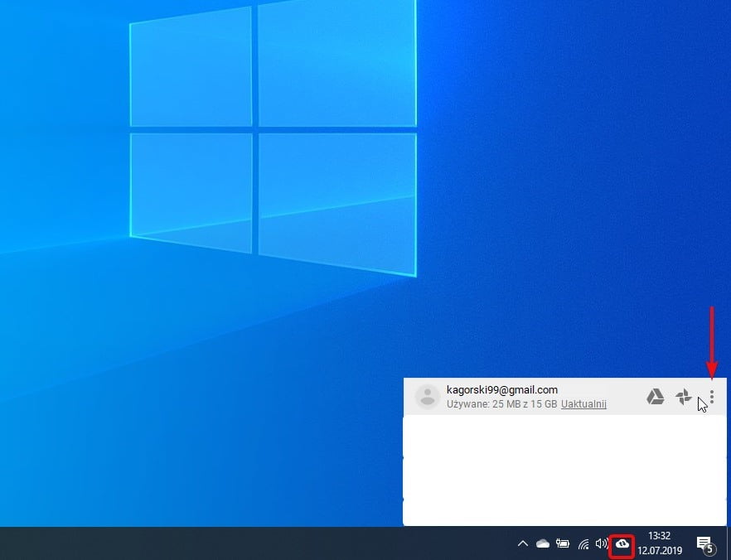Click the kagorski99@gmail.com account address
Screen dimensions: 731x560
click(501, 389)
